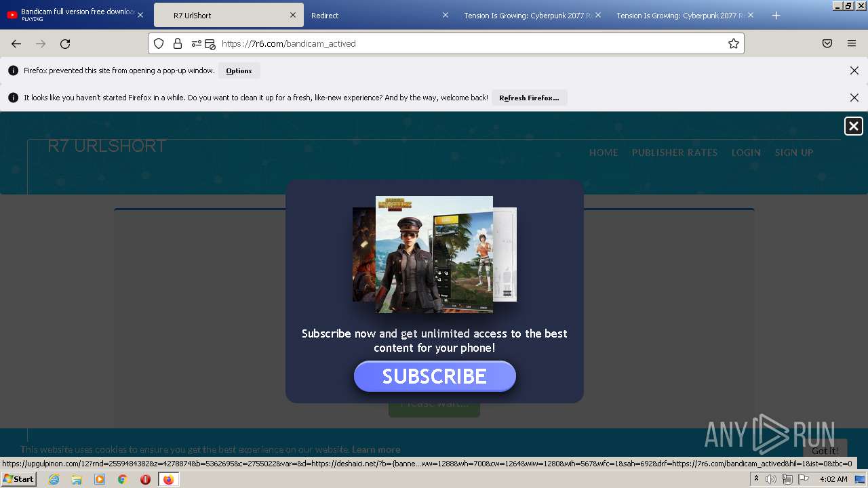Open the Pocket save icon
Screen dimensions: 868x488
coord(827,43)
